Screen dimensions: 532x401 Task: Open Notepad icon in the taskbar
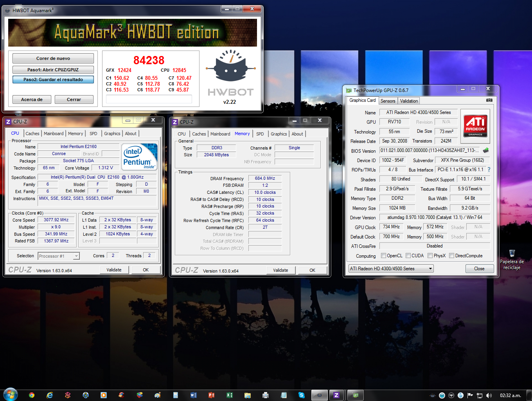click(284, 395)
